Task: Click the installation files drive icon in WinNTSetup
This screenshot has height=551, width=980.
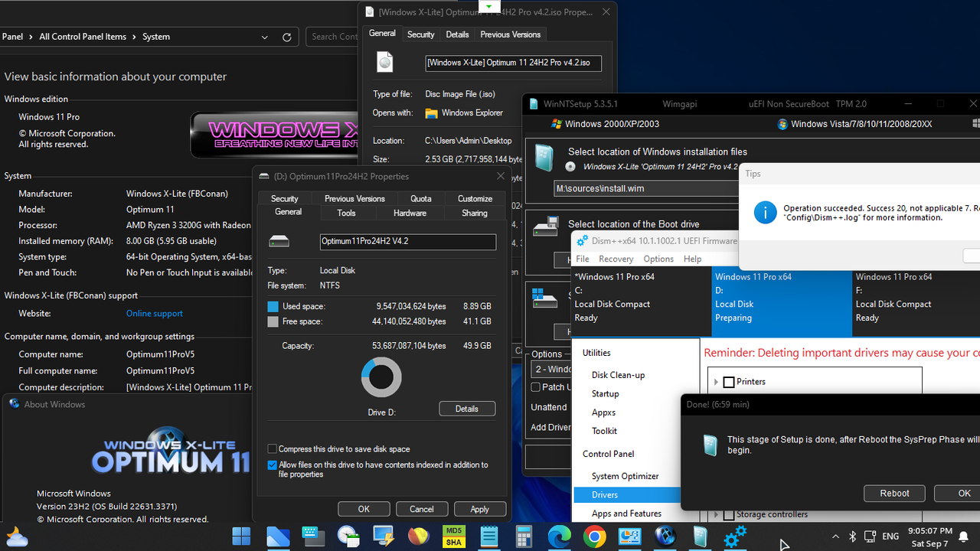Action: (544, 157)
